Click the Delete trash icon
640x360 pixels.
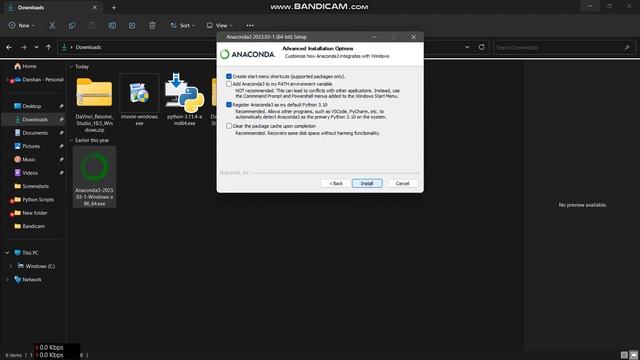pos(152,25)
